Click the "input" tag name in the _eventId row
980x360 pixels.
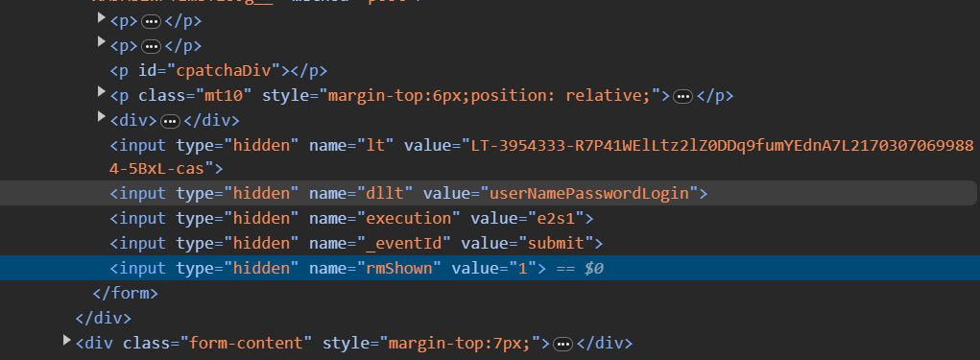pos(142,243)
